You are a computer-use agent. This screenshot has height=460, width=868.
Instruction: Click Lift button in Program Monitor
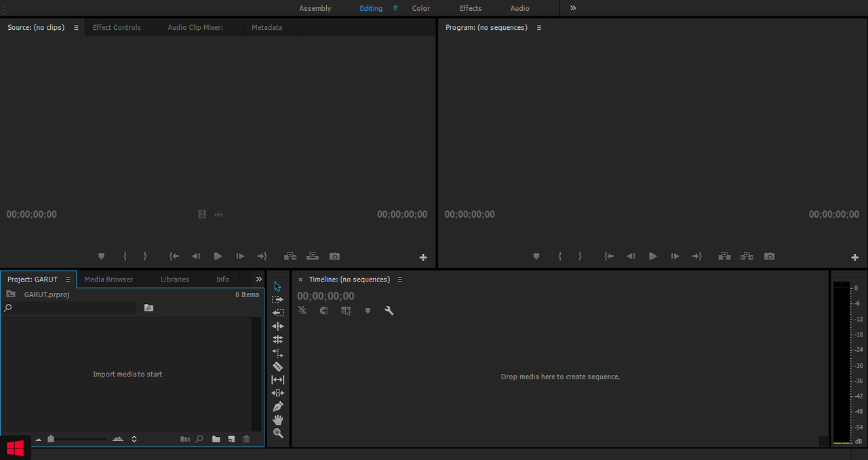(724, 256)
